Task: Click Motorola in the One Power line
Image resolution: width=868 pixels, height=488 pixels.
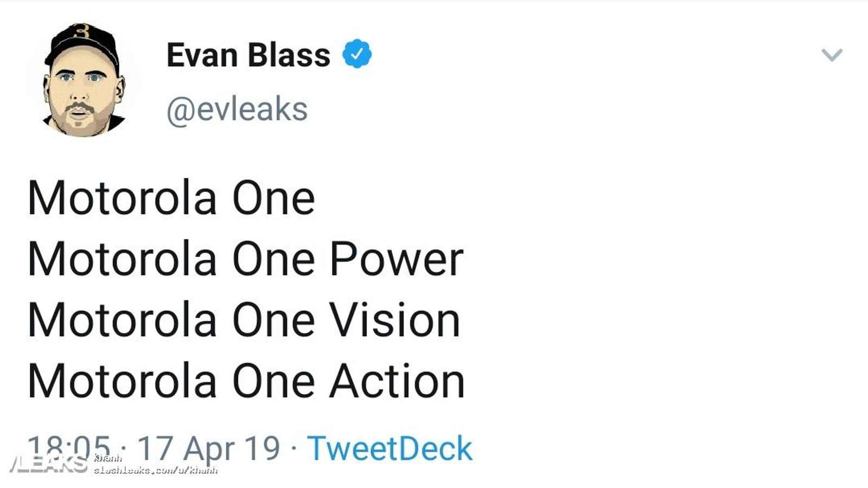Action: (x=122, y=259)
